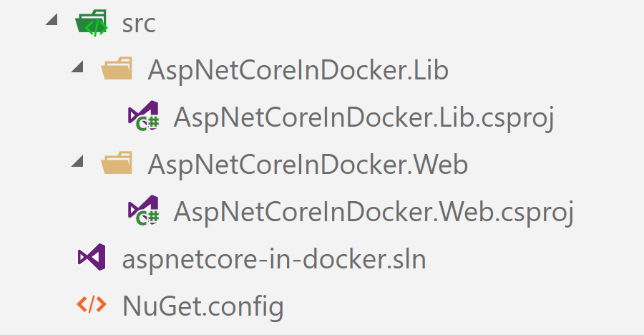Click the purple Visual Studio solution icon

coord(92,257)
